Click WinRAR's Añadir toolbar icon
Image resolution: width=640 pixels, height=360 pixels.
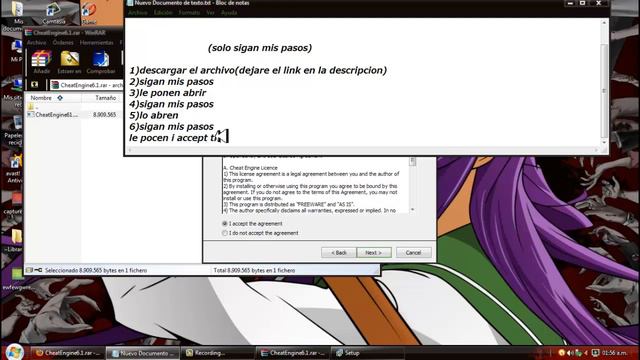click(42, 62)
